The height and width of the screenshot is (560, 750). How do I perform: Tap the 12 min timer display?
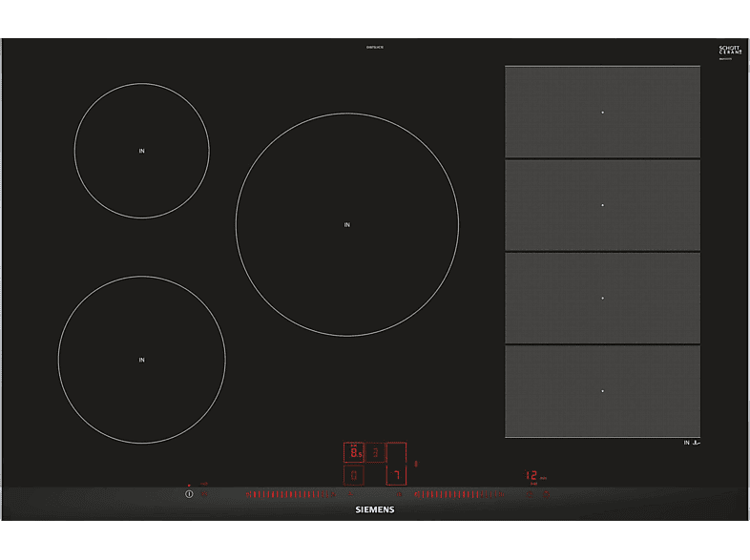click(x=536, y=476)
